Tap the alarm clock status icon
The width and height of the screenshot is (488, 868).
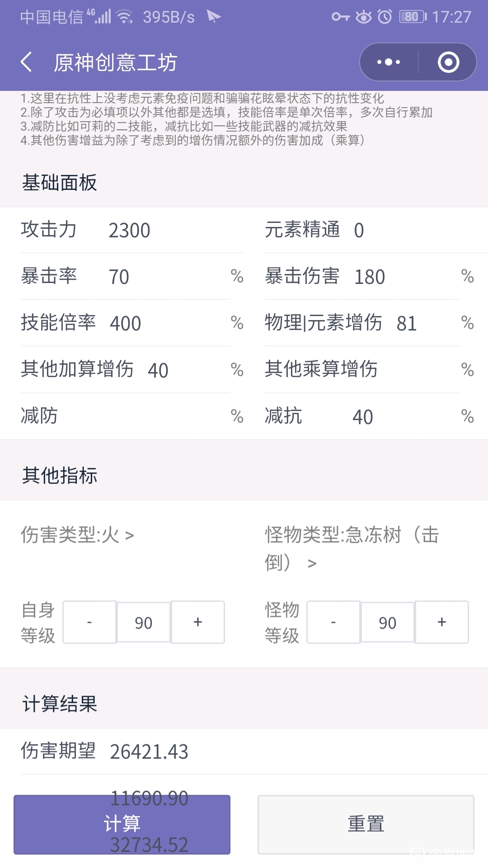click(385, 17)
